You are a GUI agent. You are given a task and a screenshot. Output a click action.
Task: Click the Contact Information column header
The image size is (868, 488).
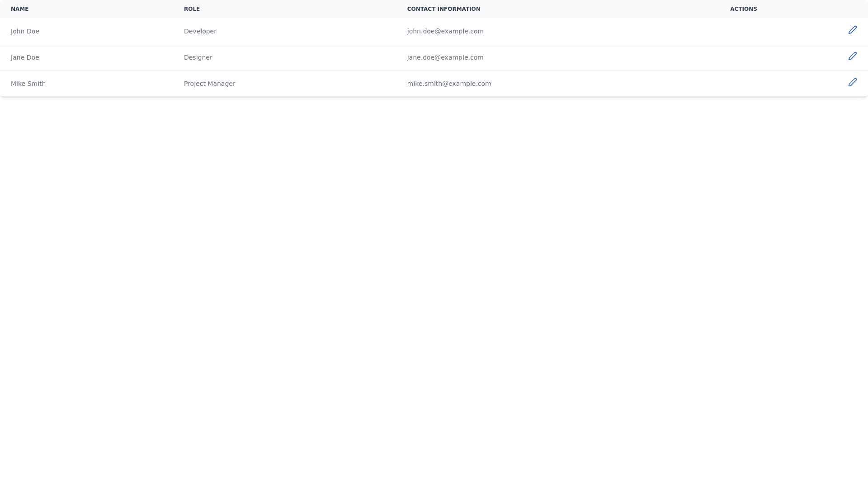(443, 9)
